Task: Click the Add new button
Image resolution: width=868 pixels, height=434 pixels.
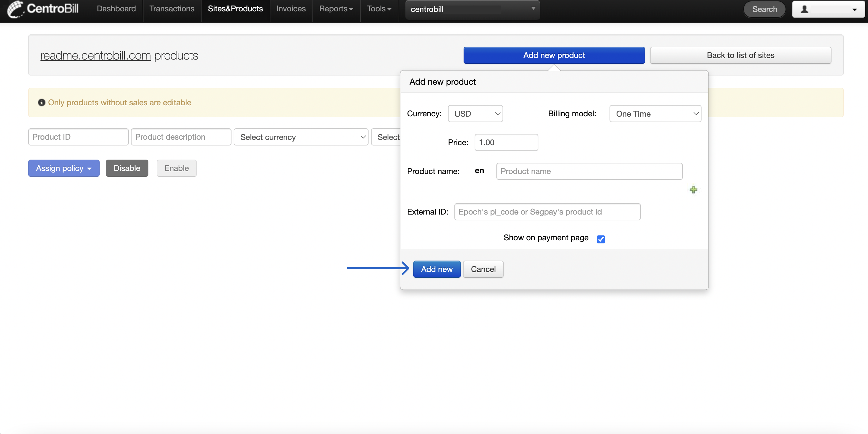Action: tap(437, 269)
